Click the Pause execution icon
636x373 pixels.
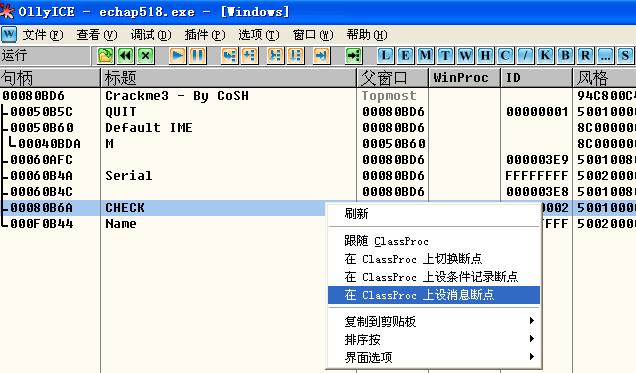(x=198, y=56)
